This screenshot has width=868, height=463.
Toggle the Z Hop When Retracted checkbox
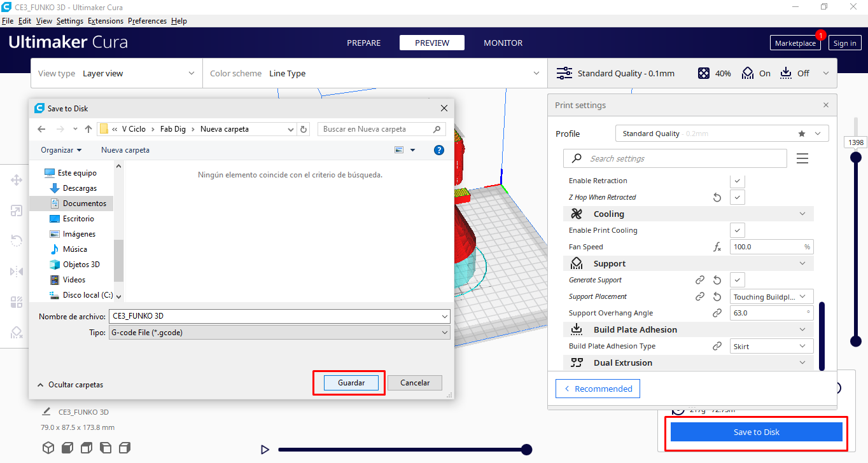tap(738, 197)
